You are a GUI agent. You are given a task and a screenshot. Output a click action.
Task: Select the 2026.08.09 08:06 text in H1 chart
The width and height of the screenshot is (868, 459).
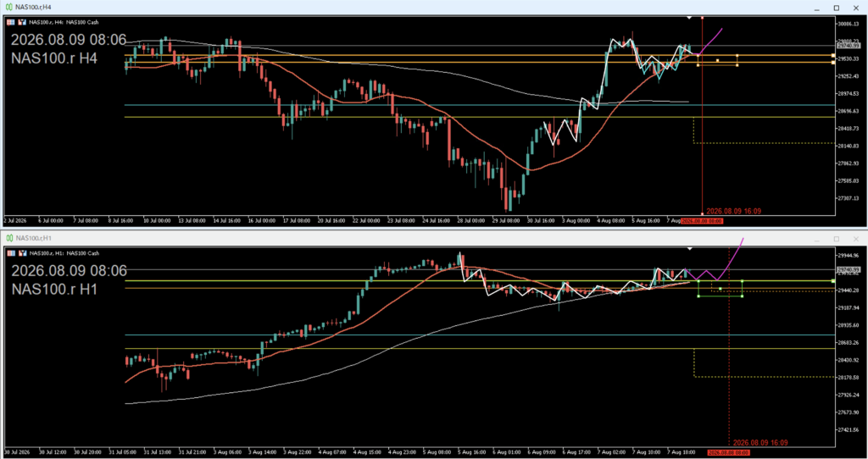click(69, 271)
